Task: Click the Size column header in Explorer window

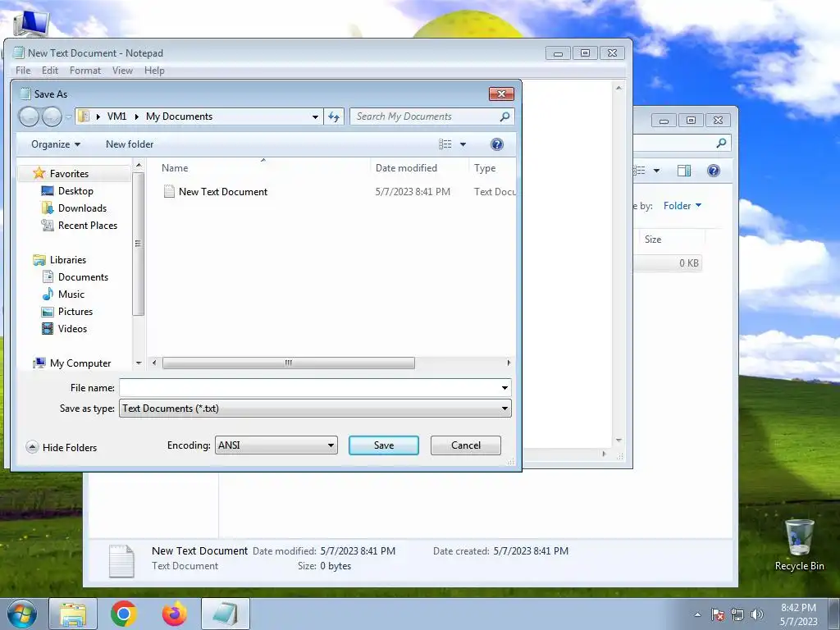Action: 652,240
